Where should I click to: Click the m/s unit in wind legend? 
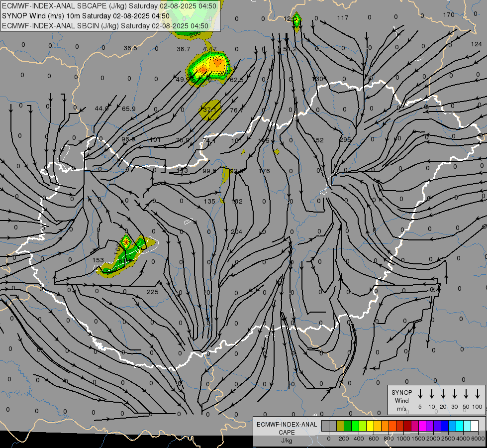pyautogui.click(x=401, y=409)
